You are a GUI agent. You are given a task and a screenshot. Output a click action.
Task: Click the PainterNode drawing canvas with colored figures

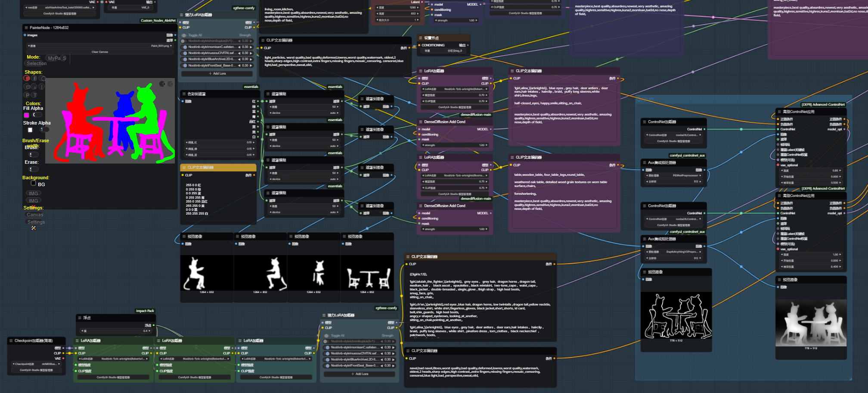pos(111,121)
